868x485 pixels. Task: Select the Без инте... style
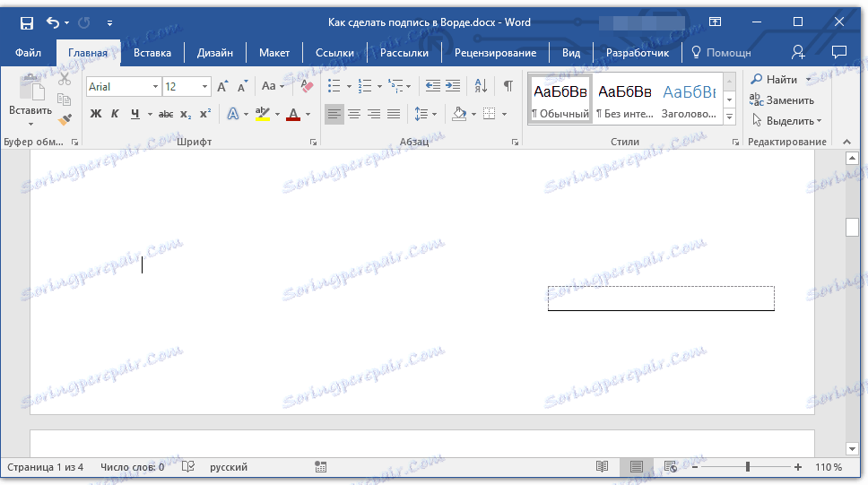(x=625, y=100)
